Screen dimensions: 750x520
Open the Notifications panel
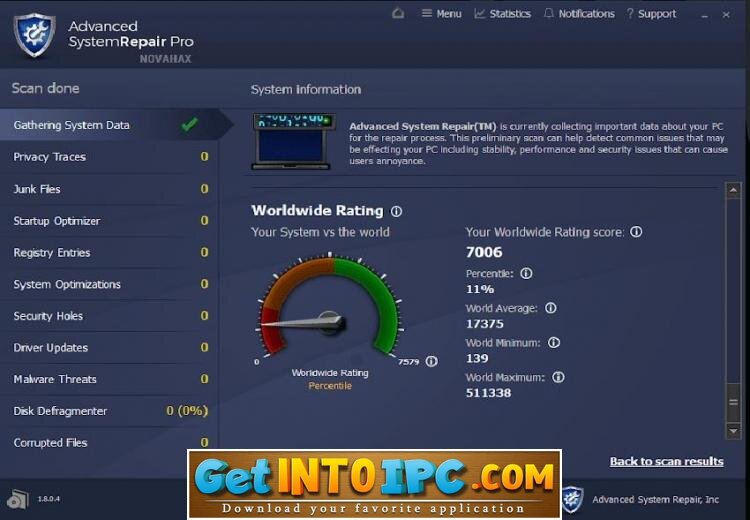point(579,14)
